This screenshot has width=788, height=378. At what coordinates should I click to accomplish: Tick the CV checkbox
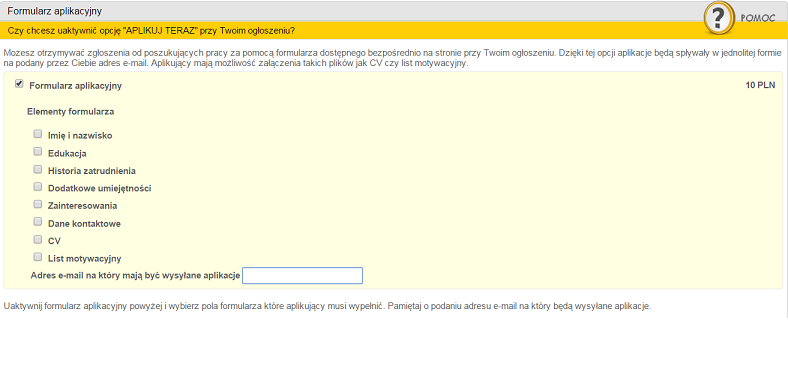[37, 240]
